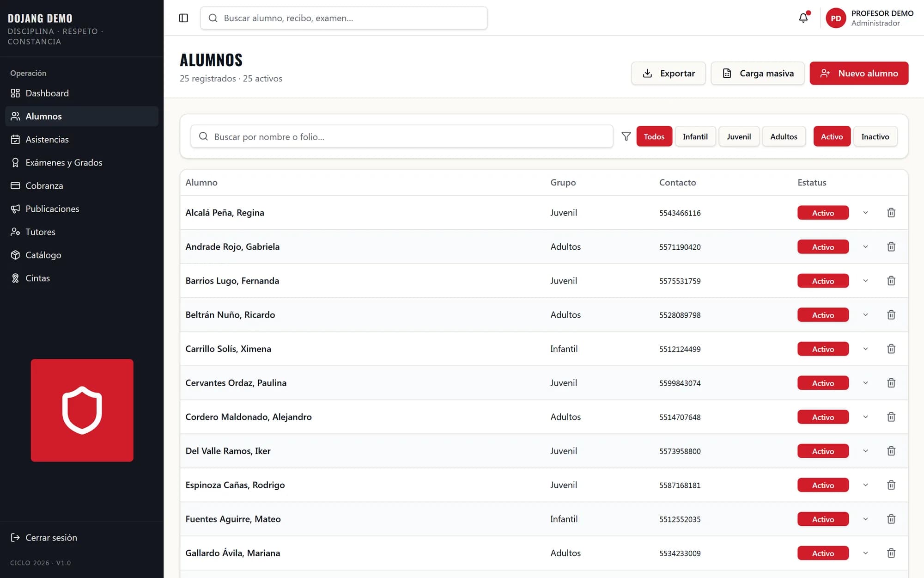Delete Cervantes Ordaz, Paulina via trash icon
Image resolution: width=924 pixels, height=578 pixels.
pyautogui.click(x=891, y=383)
